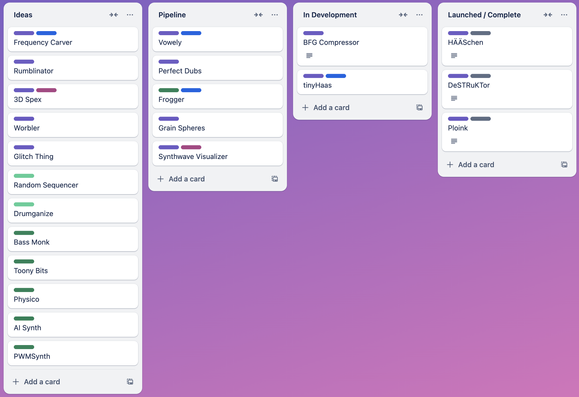Open the Launched / Complete list actions menu
This screenshot has height=397, width=579.
(564, 15)
